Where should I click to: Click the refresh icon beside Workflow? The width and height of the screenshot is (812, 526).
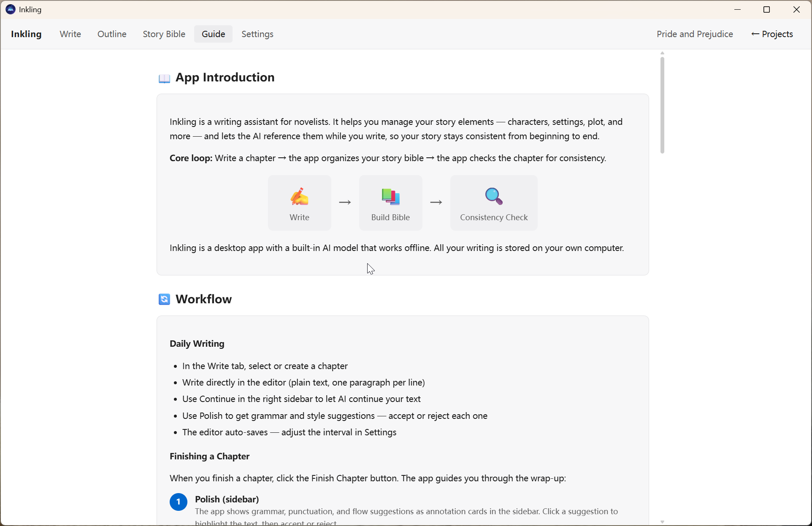coord(164,299)
